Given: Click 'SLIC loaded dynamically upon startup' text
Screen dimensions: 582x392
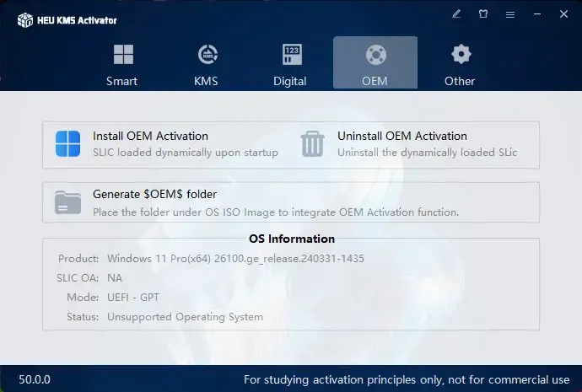Looking at the screenshot, I should [x=186, y=153].
